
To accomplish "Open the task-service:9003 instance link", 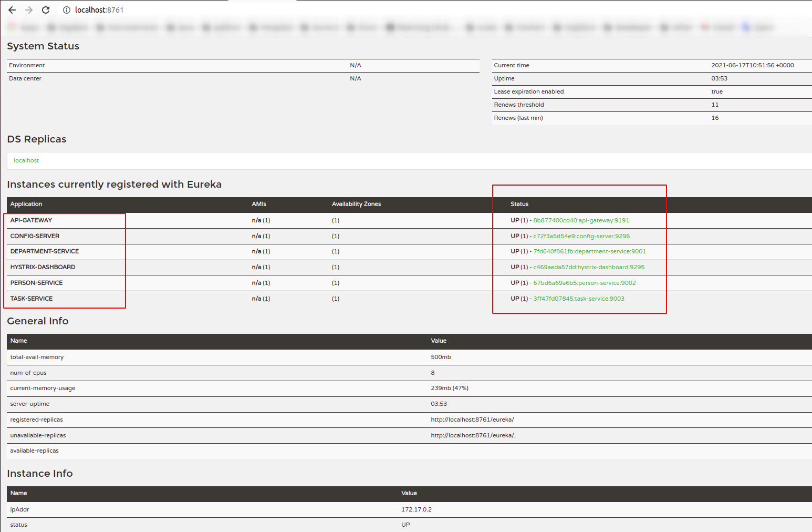I will tap(579, 299).
